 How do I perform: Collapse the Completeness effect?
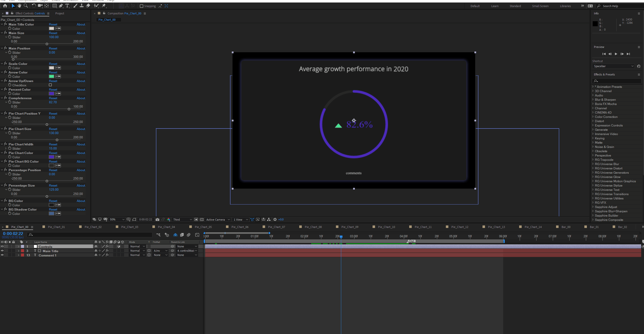point(2,98)
